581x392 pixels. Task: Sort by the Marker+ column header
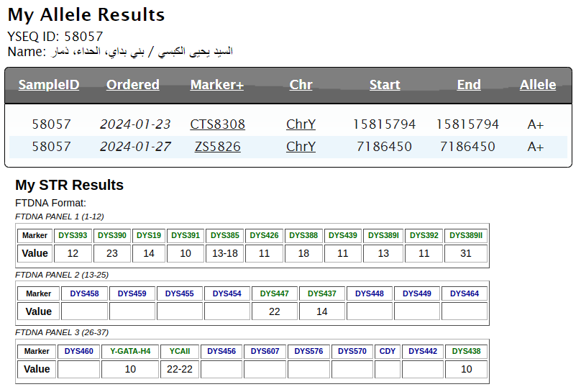point(217,85)
